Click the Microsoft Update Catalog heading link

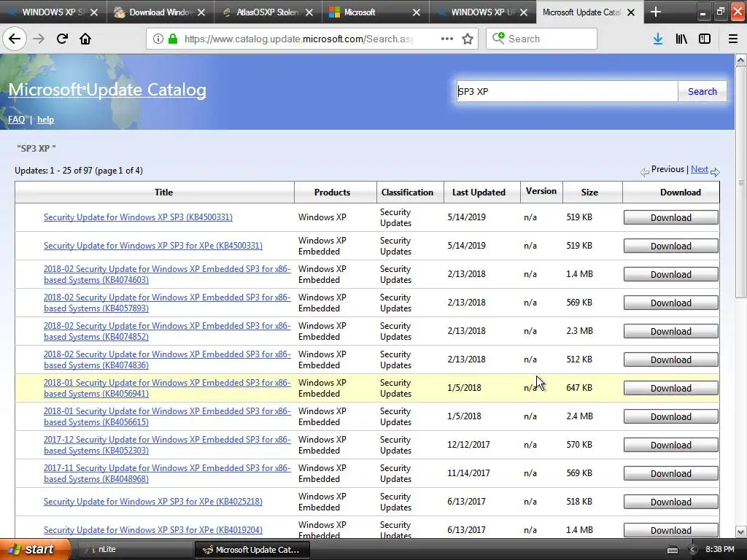(107, 90)
